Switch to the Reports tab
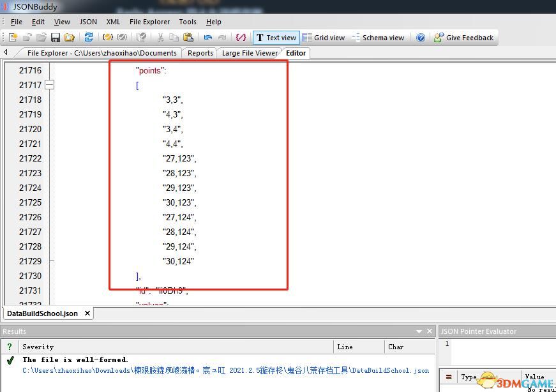 tap(200, 53)
